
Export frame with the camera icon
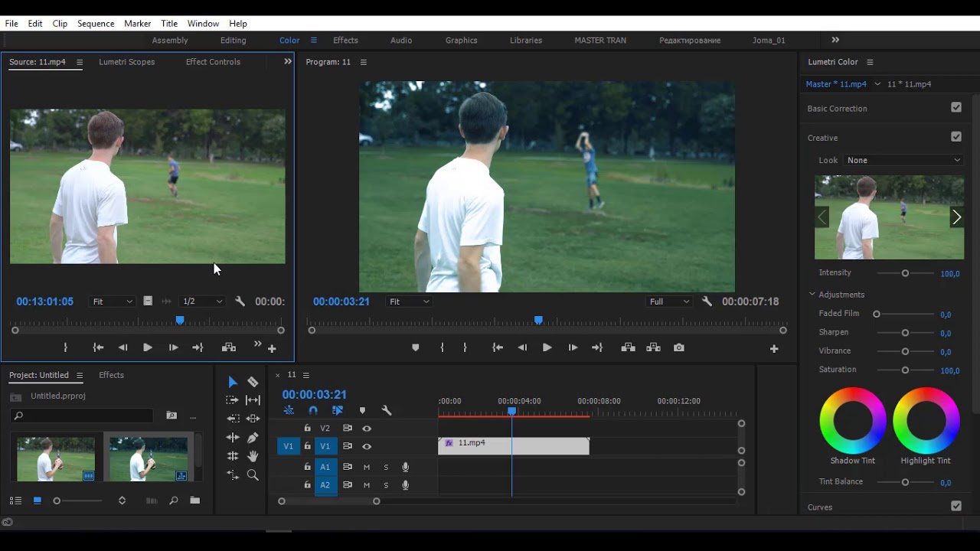click(x=678, y=347)
